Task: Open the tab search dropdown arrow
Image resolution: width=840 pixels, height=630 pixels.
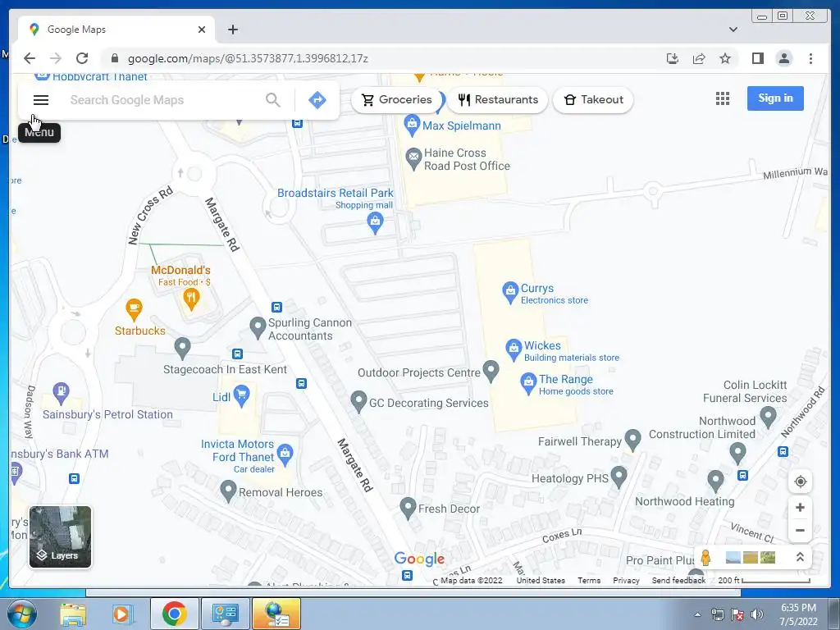Action: point(733,30)
